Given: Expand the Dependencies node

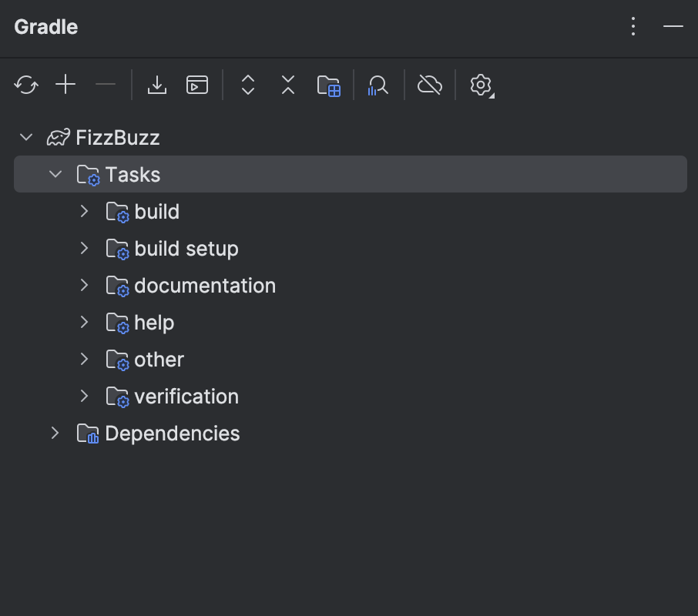Looking at the screenshot, I should pyautogui.click(x=55, y=433).
